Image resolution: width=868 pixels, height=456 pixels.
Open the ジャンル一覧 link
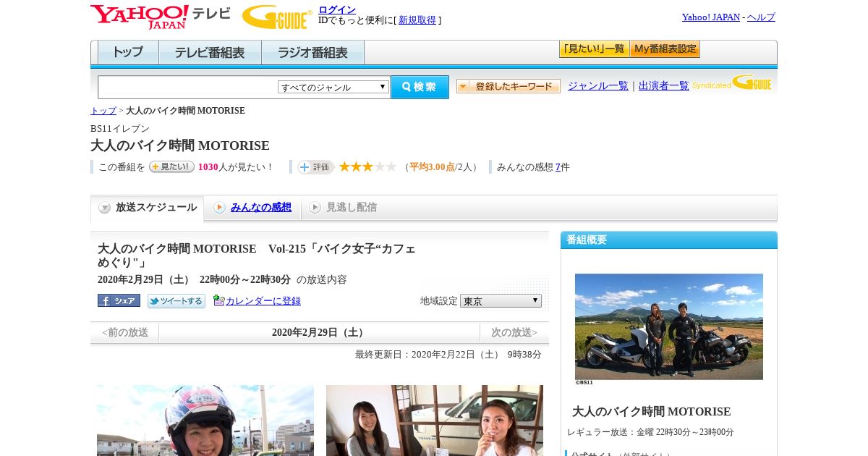click(x=598, y=86)
